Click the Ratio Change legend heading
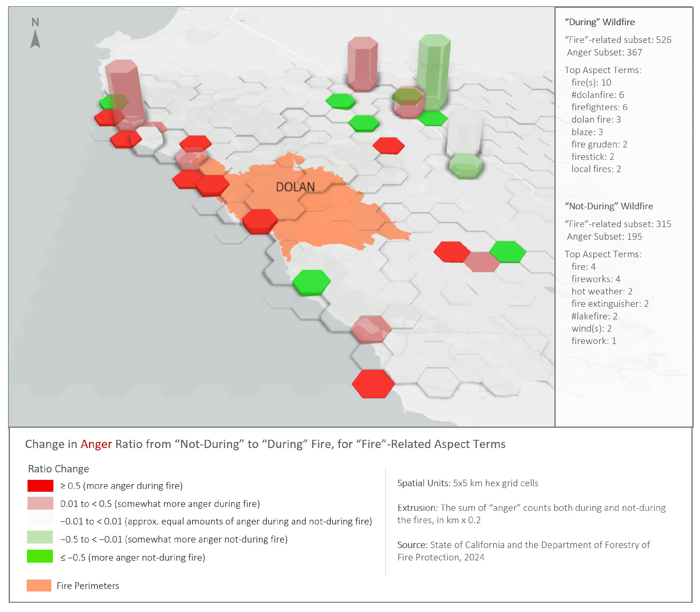 coord(58,468)
